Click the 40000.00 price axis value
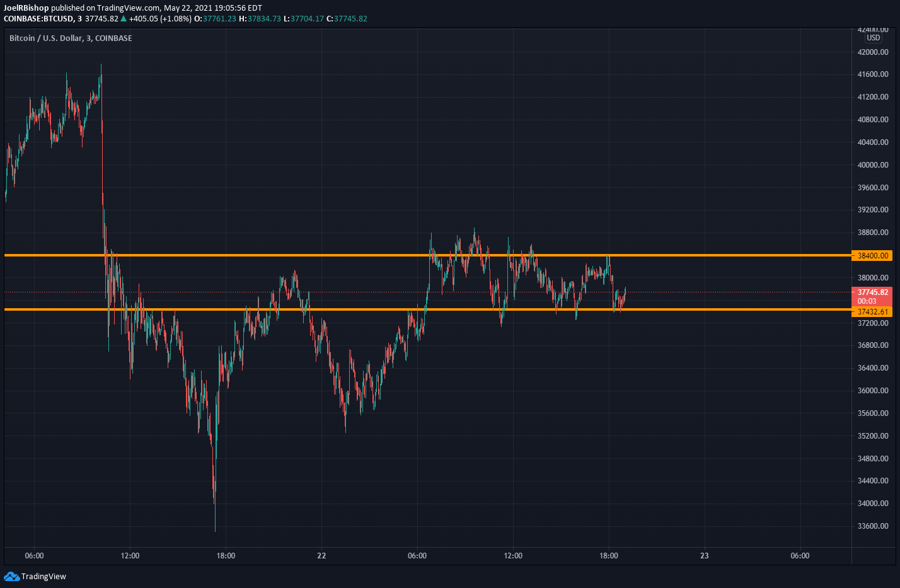The width and height of the screenshot is (900, 588). coord(873,165)
